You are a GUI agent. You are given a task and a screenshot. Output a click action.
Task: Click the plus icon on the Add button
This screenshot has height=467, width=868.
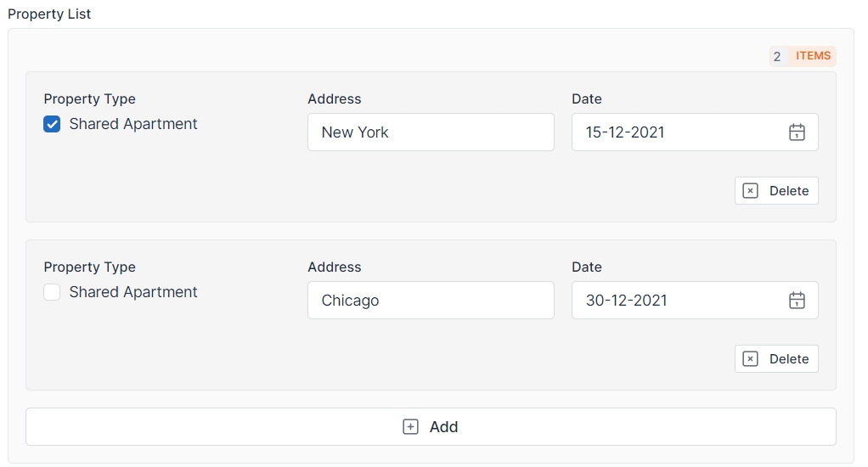pos(410,427)
